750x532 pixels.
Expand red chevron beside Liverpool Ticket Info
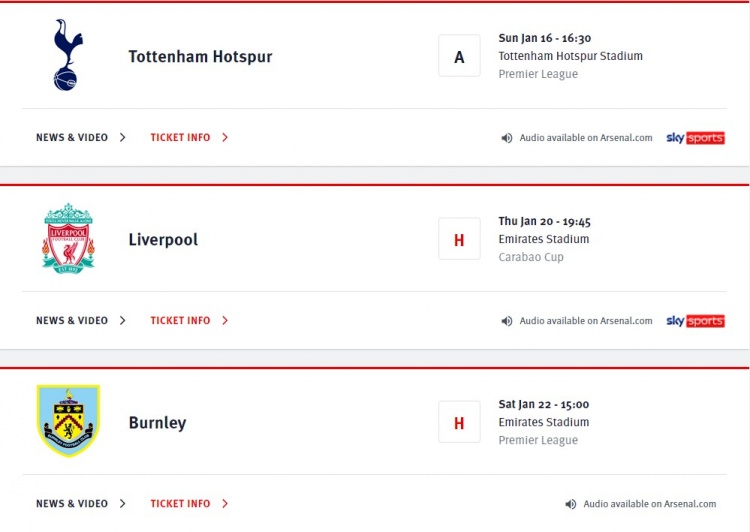225,321
